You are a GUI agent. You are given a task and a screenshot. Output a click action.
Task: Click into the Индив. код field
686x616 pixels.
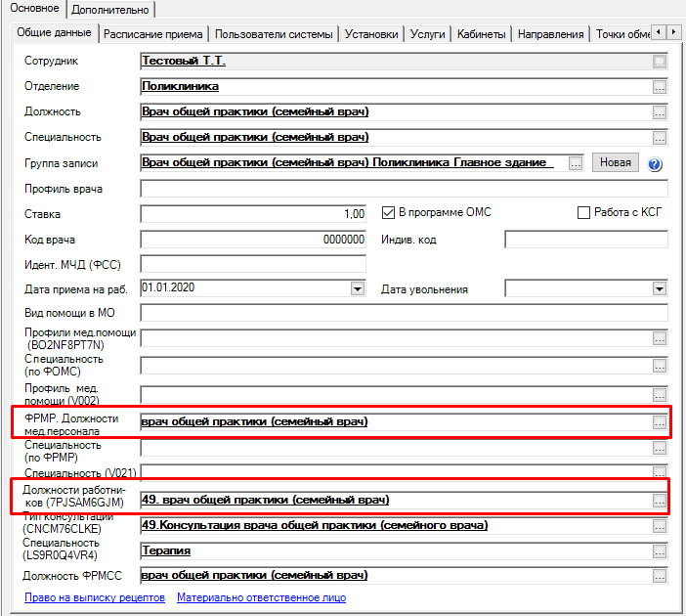585,240
